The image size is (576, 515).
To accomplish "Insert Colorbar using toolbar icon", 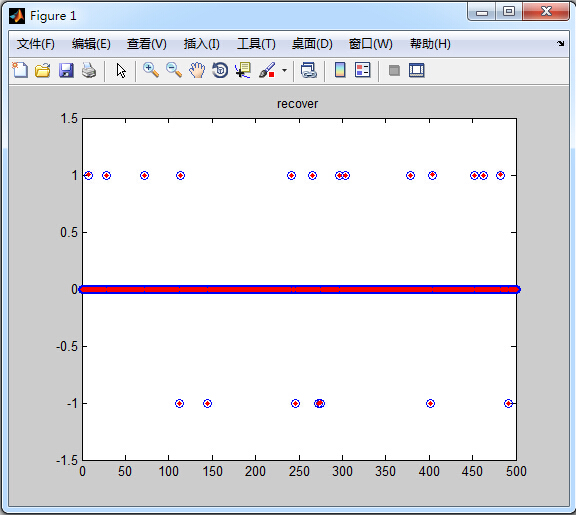I will (x=340, y=70).
